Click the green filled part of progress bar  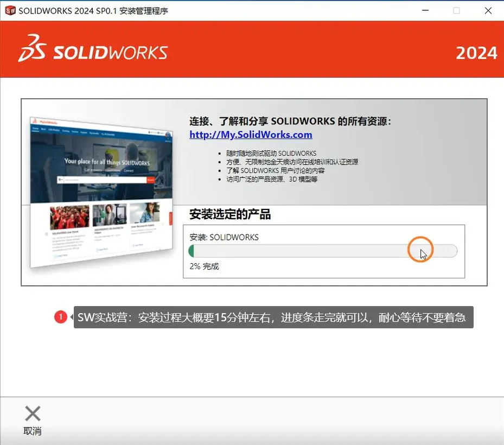192,251
